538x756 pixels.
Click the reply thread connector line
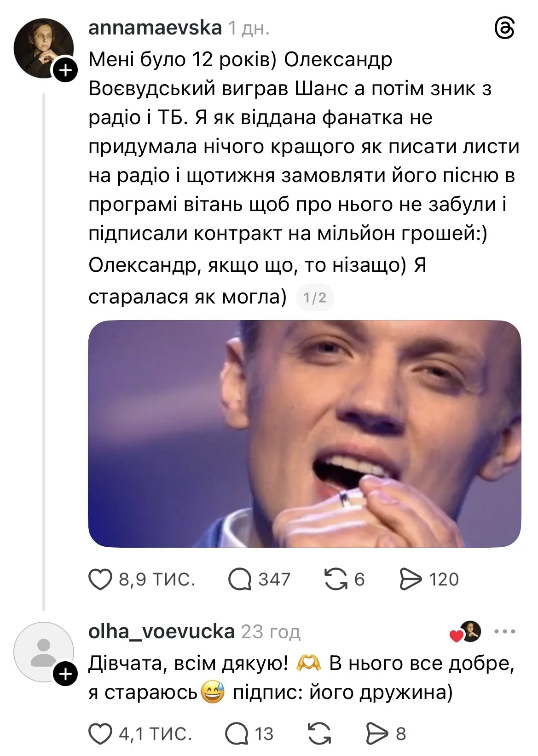coord(44,349)
